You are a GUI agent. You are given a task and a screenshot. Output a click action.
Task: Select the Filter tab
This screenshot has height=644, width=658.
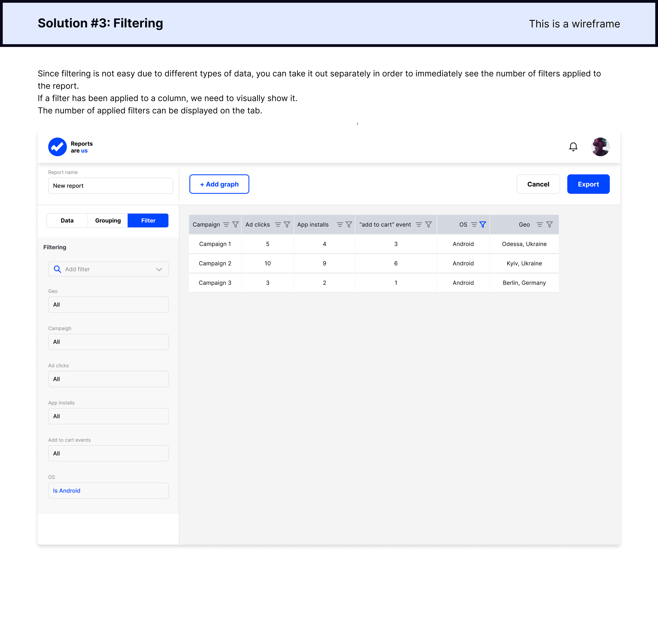(x=148, y=221)
